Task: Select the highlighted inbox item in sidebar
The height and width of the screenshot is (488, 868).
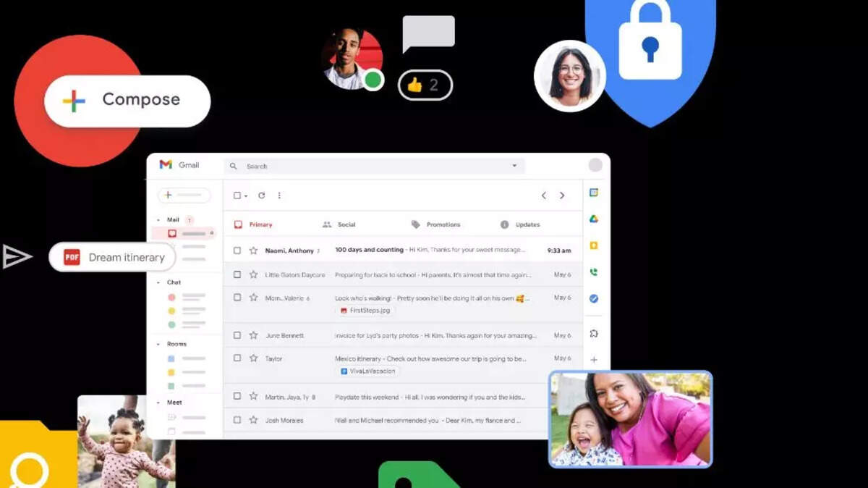Action: [184, 234]
